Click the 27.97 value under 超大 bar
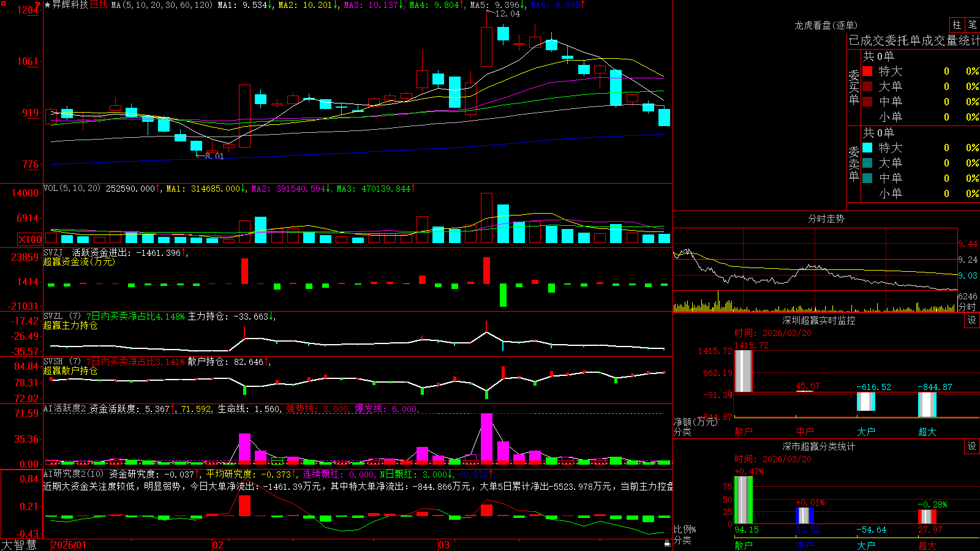 [x=930, y=530]
